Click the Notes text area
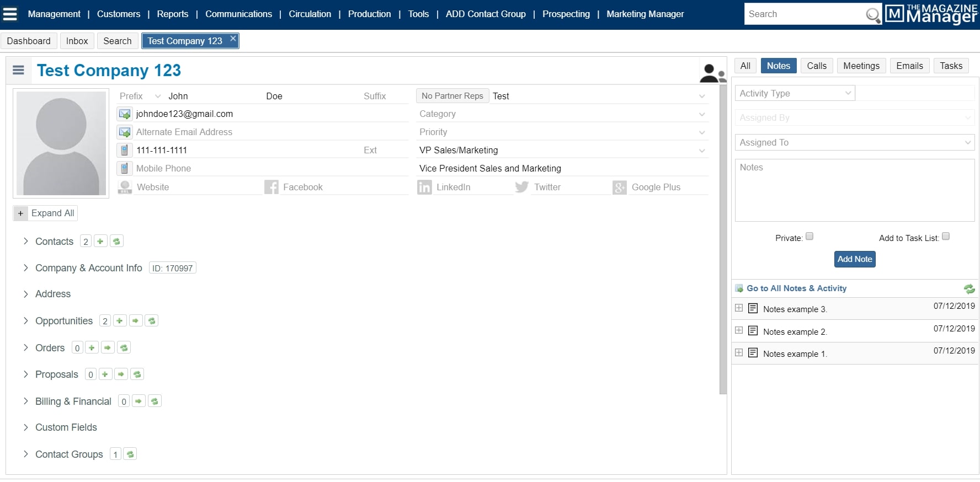Image resolution: width=980 pixels, height=482 pixels. [x=854, y=190]
